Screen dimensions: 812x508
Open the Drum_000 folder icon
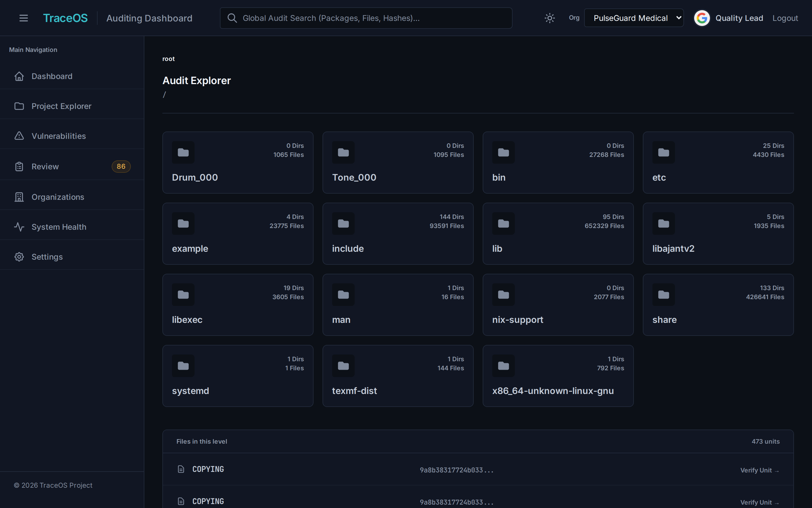point(183,152)
